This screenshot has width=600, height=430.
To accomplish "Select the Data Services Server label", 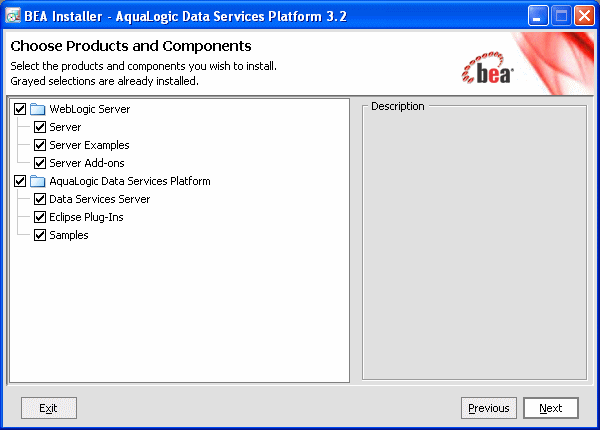I will tap(99, 199).
